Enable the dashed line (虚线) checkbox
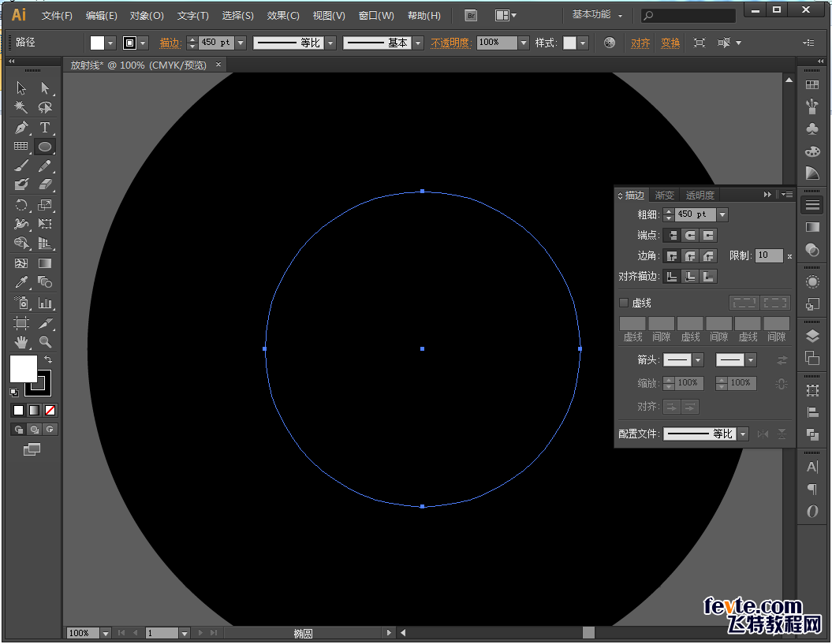 point(624,303)
